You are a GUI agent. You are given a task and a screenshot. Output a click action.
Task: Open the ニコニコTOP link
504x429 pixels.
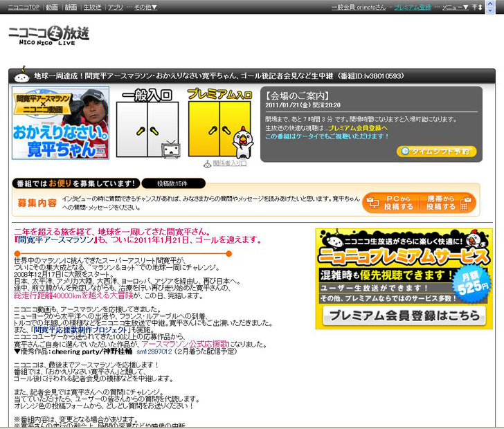(x=24, y=7)
